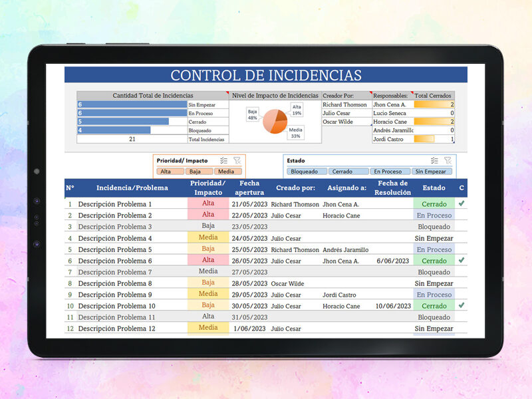532x399 pixels.
Task: Clear filter on the Prioridad/Impacto slicer
Action: (237, 160)
